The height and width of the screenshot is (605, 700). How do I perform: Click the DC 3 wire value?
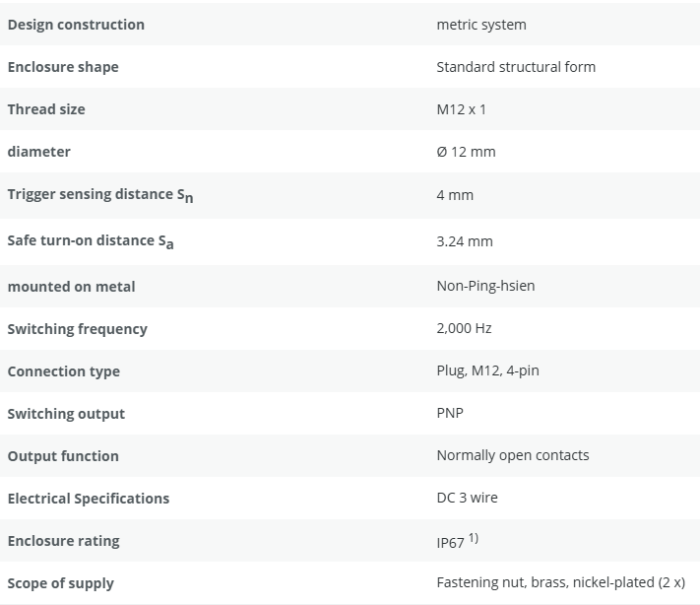467,498
